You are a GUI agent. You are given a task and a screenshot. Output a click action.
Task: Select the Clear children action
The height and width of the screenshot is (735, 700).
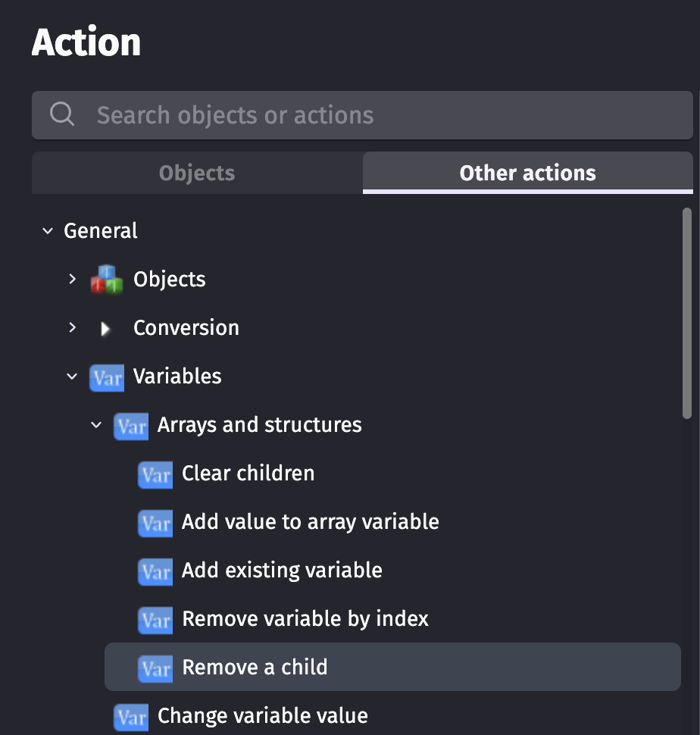[x=248, y=474]
